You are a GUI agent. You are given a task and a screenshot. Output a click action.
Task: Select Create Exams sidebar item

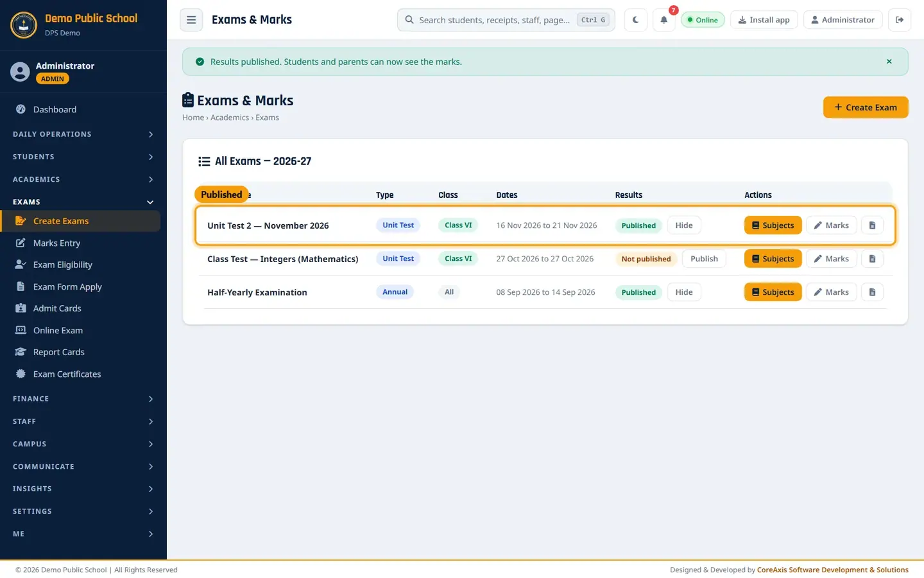pyautogui.click(x=80, y=221)
